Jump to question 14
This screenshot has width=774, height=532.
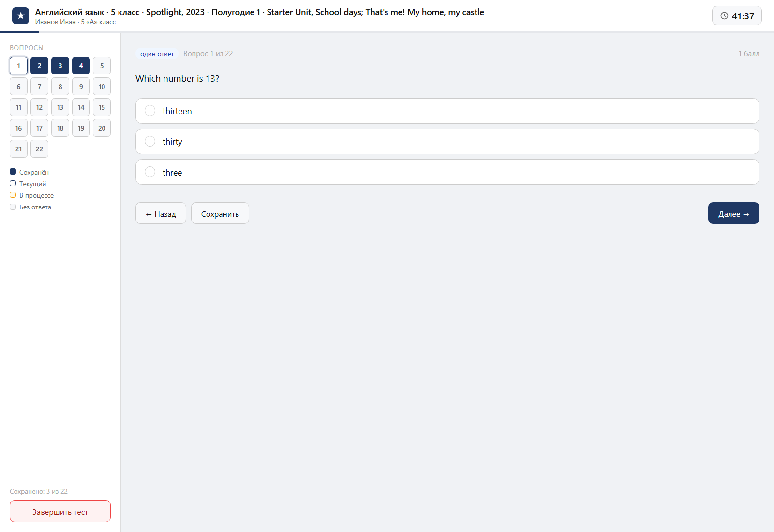click(x=81, y=107)
